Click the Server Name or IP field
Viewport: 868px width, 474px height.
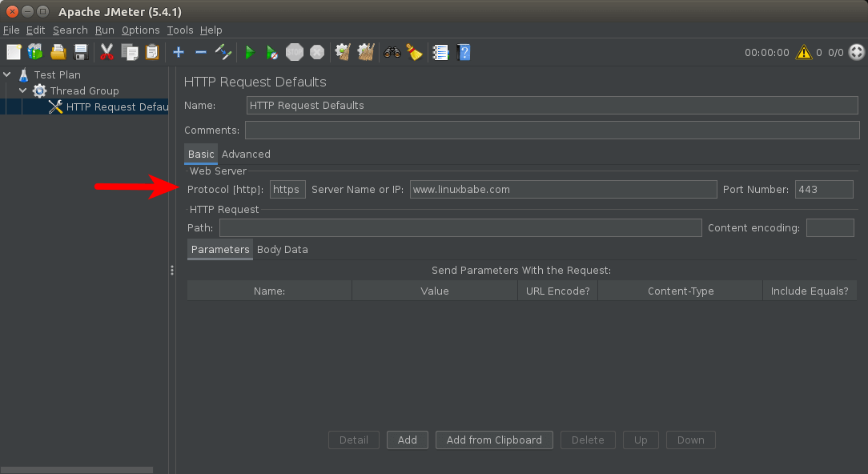[562, 190]
